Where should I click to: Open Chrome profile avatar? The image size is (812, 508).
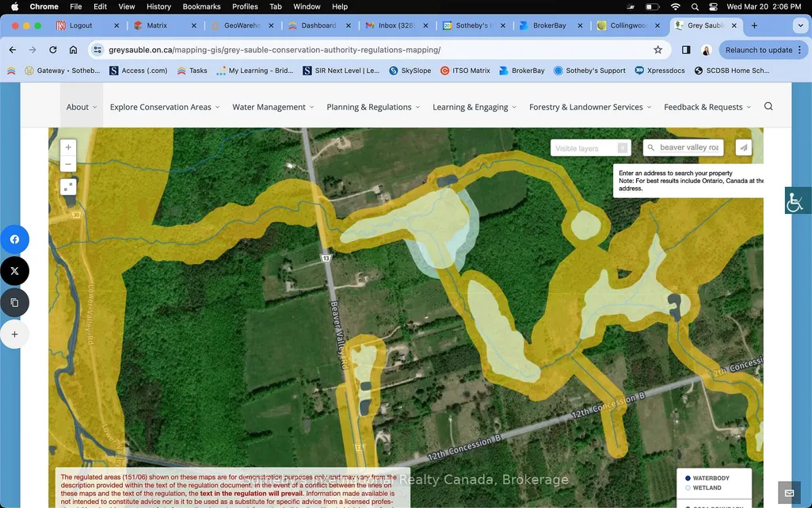[x=706, y=50]
